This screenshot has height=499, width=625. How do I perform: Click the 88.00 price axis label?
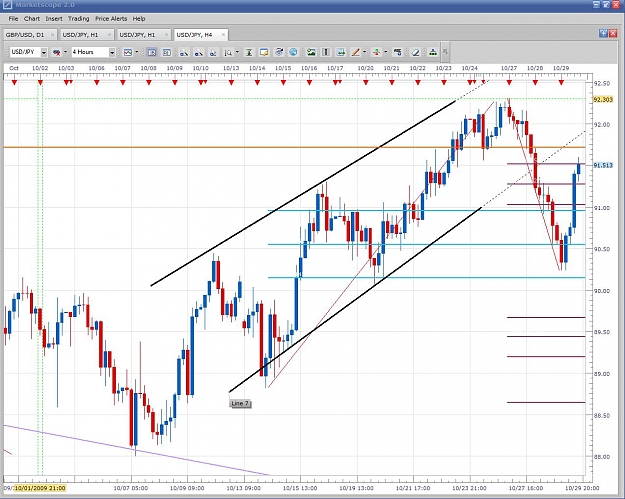[x=601, y=457]
